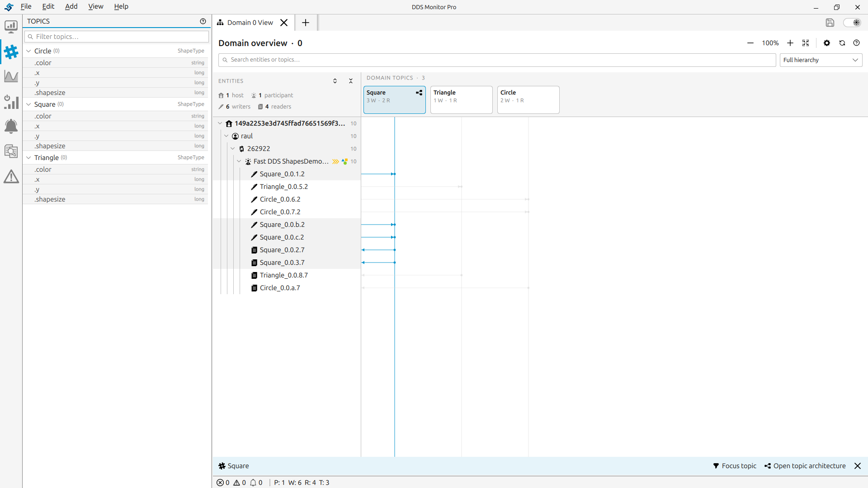
Task: Select the topics puzzle sidebar icon
Action: [x=11, y=52]
